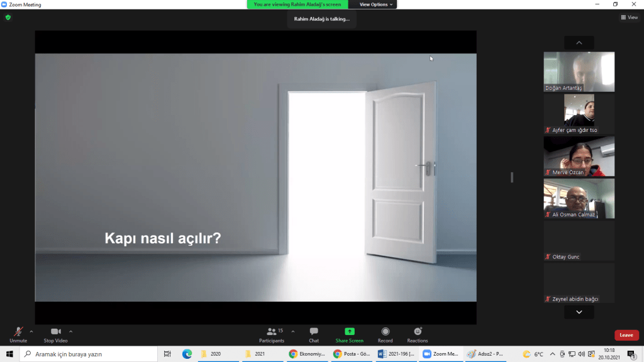Open the Participants panel
Image resolution: width=644 pixels, height=362 pixels.
pos(271,334)
